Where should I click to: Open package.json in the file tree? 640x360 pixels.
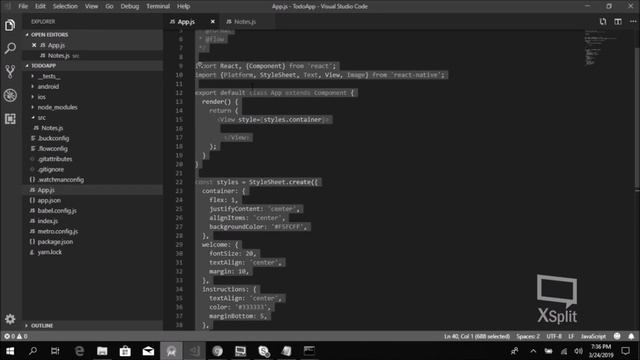pyautogui.click(x=55, y=242)
